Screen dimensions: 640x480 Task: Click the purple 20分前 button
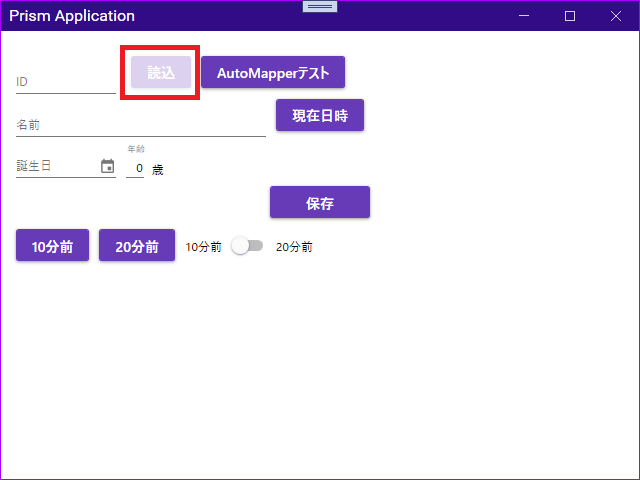tap(137, 245)
